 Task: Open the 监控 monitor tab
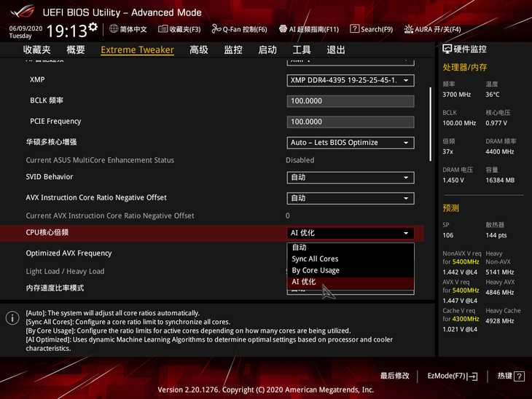(233, 50)
